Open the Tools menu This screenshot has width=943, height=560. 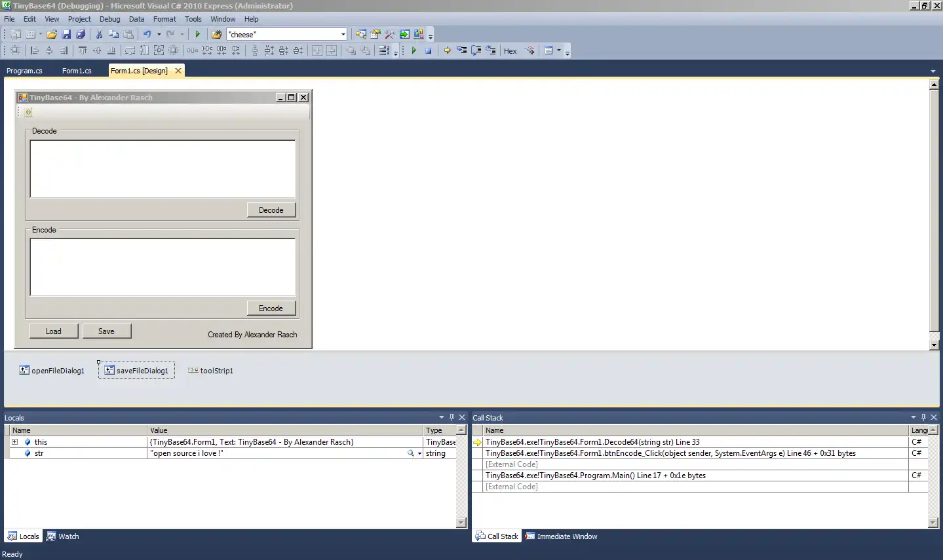pos(193,19)
